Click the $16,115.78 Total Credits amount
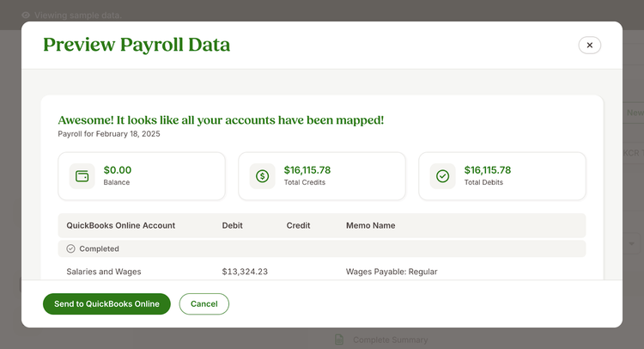The image size is (644, 349). 307,170
